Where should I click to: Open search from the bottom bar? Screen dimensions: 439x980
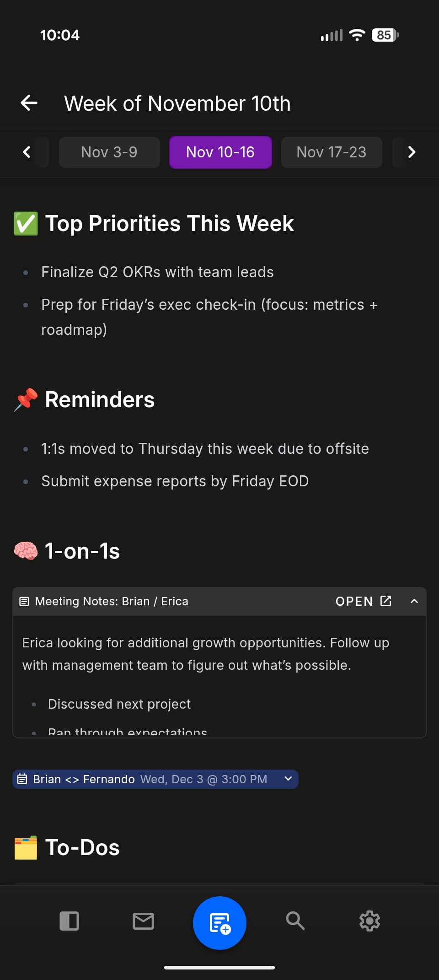(x=295, y=921)
